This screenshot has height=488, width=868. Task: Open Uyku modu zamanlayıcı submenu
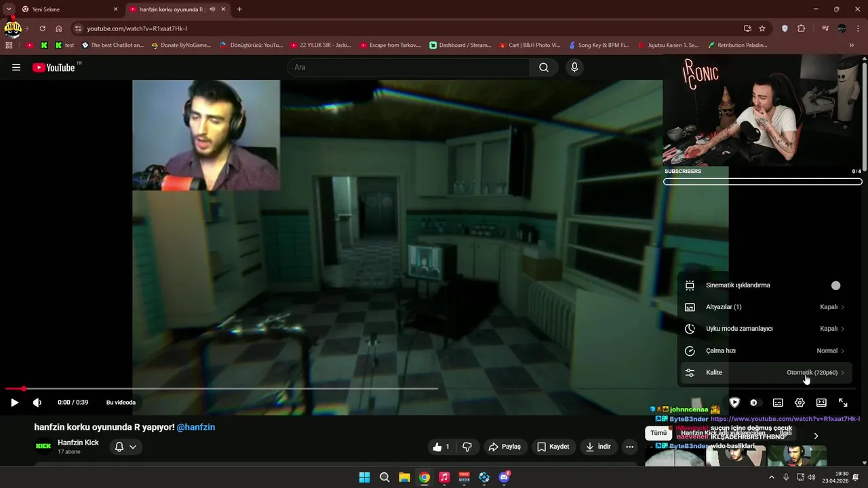[x=764, y=329]
